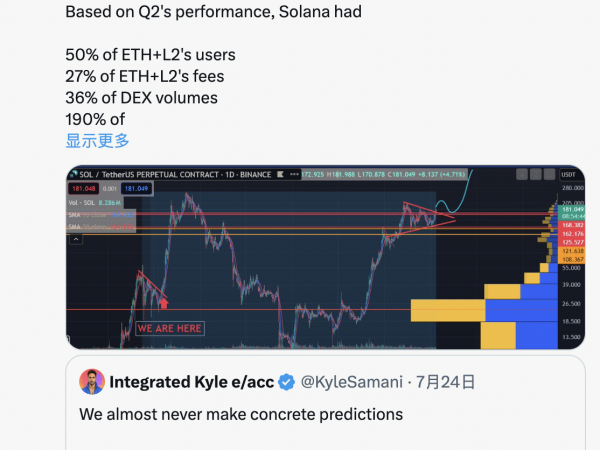Click the first gray square button left of USDT
The width and height of the screenshot is (600, 450).
pos(522,174)
